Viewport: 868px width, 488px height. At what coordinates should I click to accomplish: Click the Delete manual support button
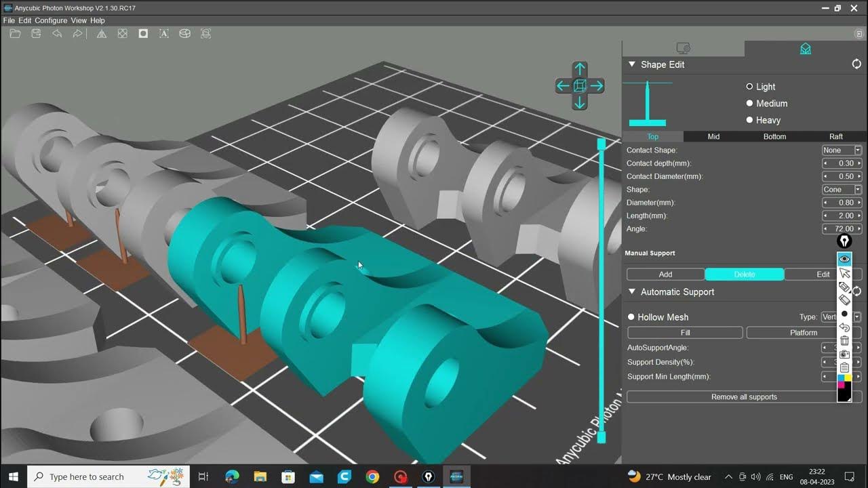[745, 274]
